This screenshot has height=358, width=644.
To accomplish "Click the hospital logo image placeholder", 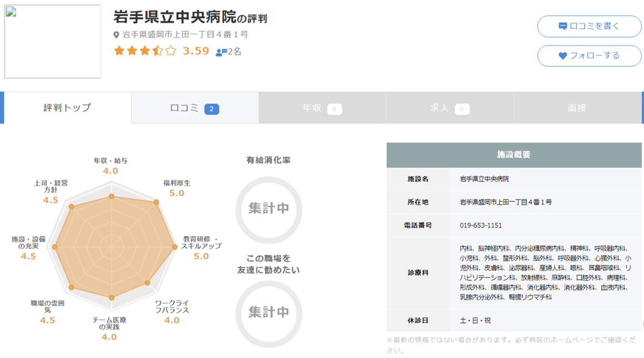I will [53, 42].
